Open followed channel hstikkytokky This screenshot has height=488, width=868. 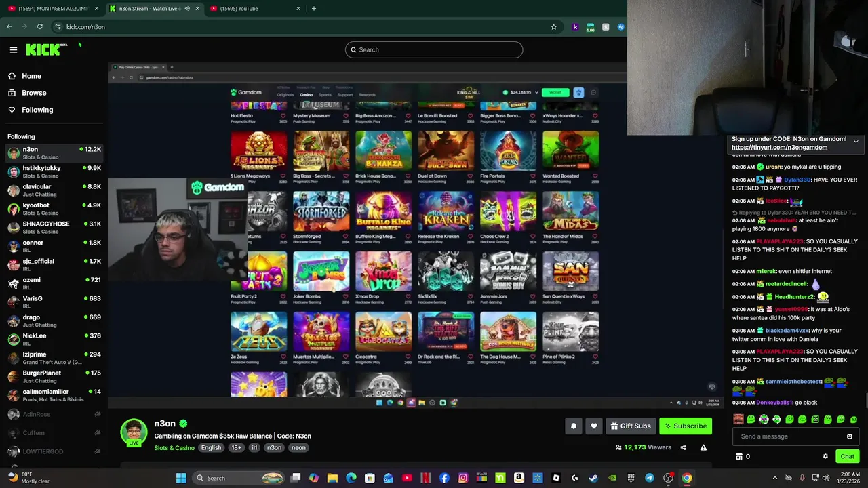[54, 171]
